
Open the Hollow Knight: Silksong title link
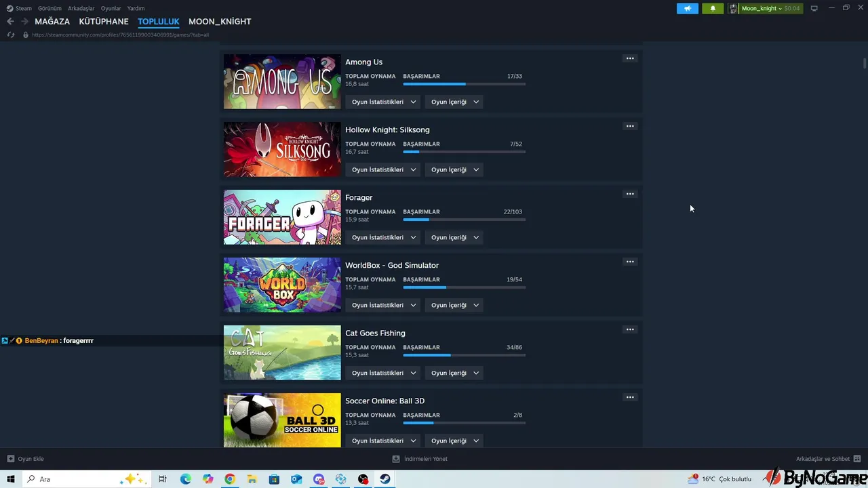click(387, 129)
